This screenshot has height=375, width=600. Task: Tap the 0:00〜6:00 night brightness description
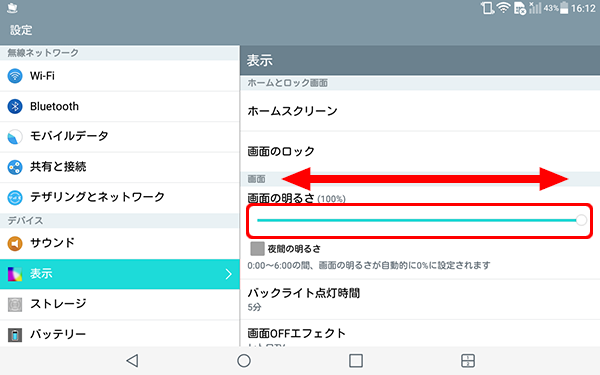click(368, 265)
